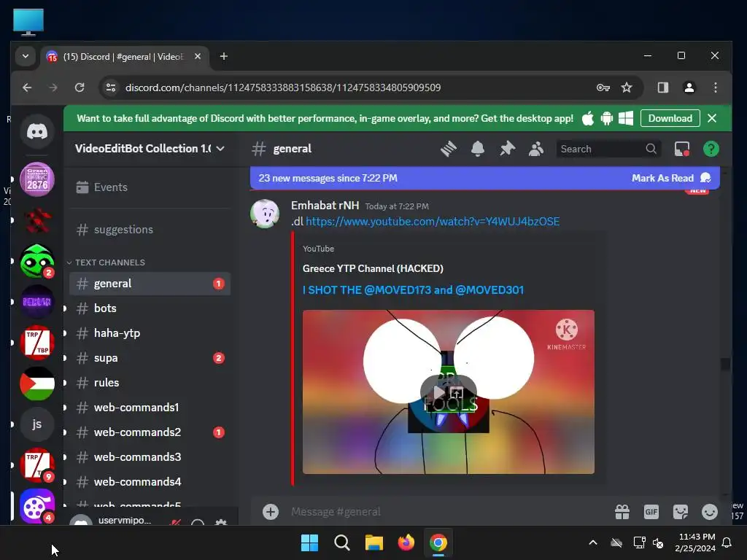Click 'Greece YTP Channel (HACKED)' author link
This screenshot has width=747, height=560.
coord(373,268)
